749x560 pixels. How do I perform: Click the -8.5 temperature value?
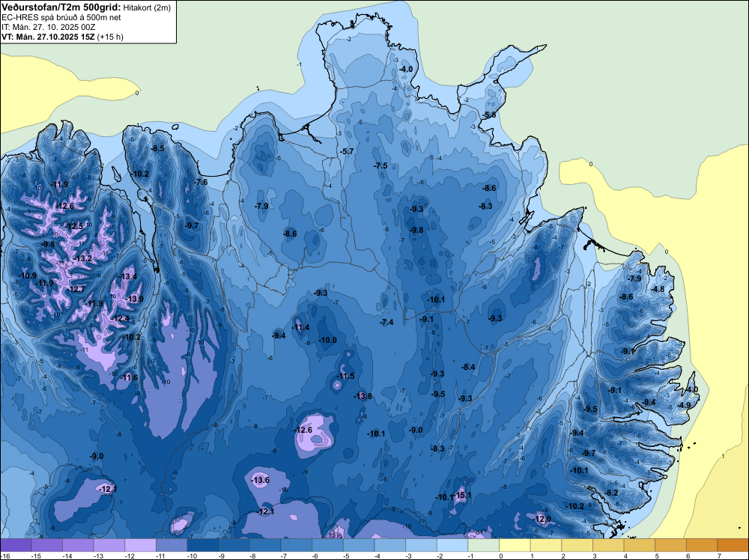click(x=157, y=148)
